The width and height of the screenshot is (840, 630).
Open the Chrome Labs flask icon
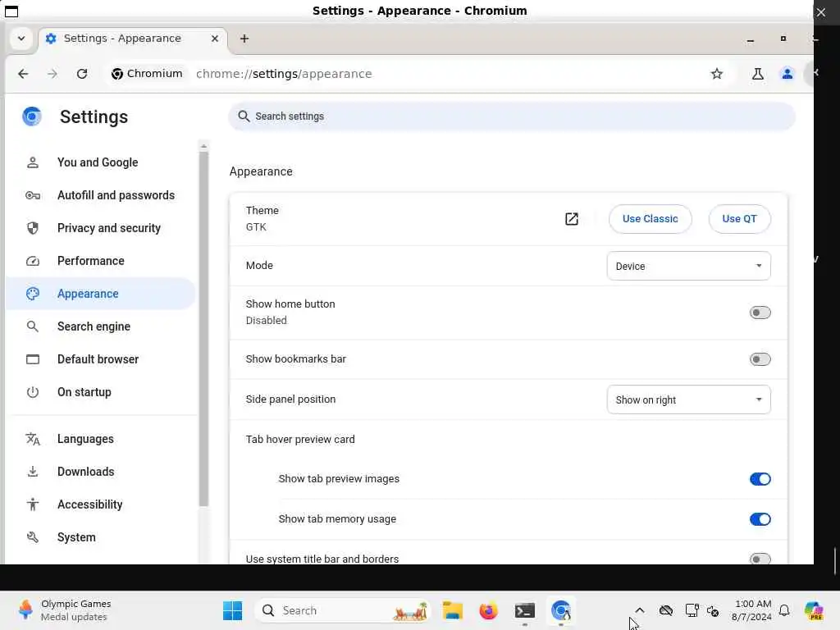pyautogui.click(x=757, y=74)
